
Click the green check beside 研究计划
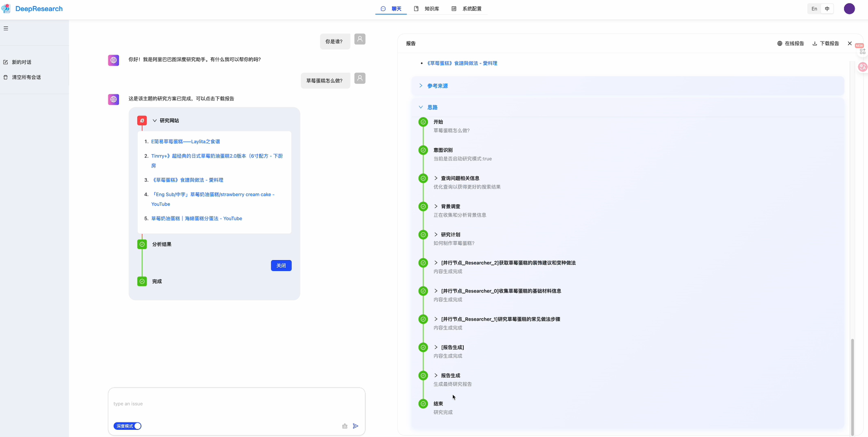point(423,234)
